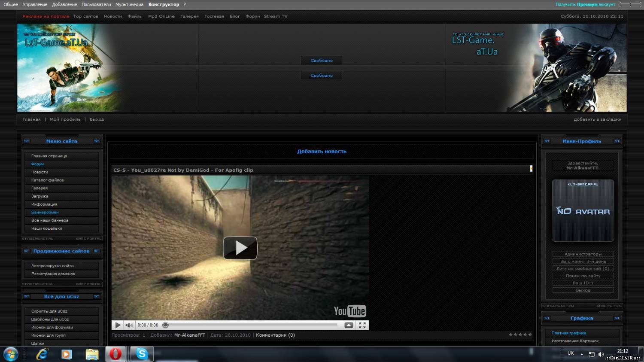Open the Конструктор menu in admin bar

[x=164, y=5]
